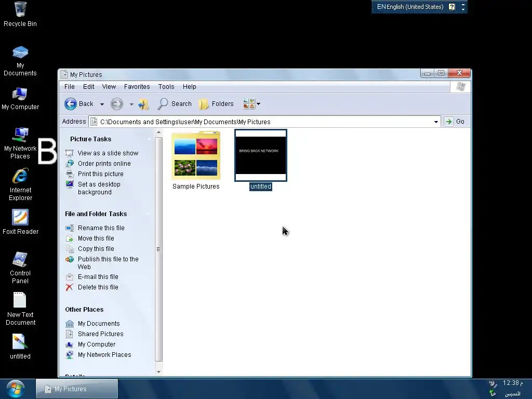This screenshot has height=399, width=532.
Task: Collapse the File and Folder Tasks section
Action: click(149, 214)
